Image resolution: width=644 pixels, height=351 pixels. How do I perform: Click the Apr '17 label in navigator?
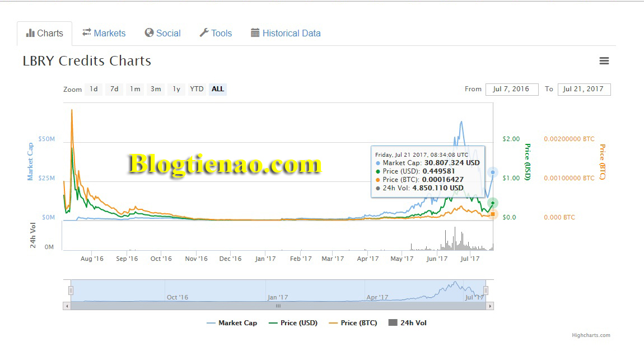377,297
